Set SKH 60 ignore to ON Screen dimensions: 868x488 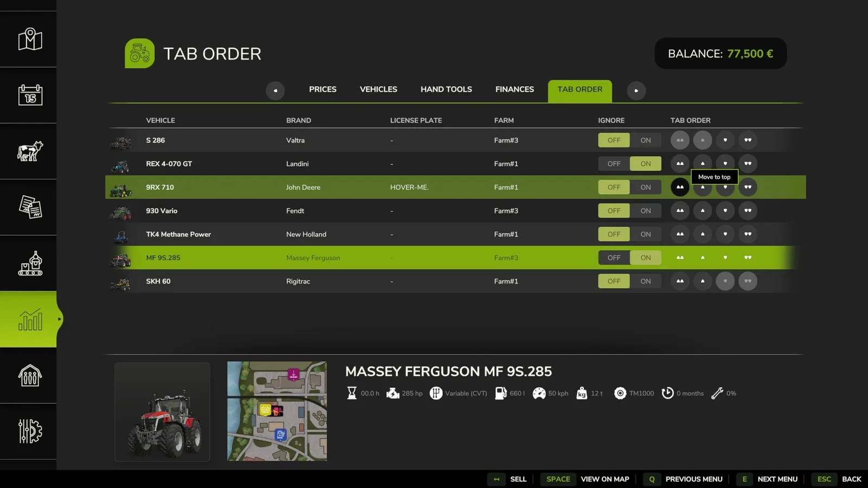[x=646, y=281]
